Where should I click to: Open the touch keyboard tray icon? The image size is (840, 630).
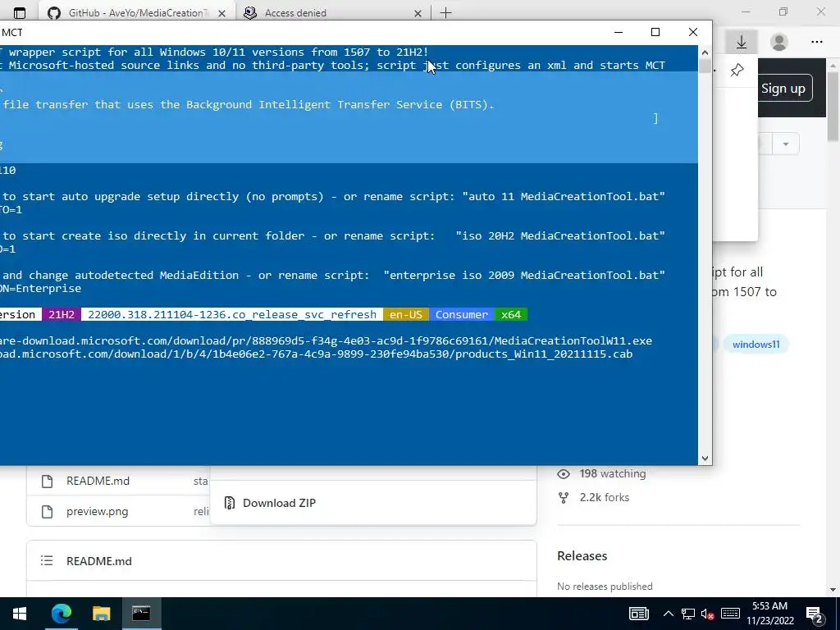click(730, 614)
